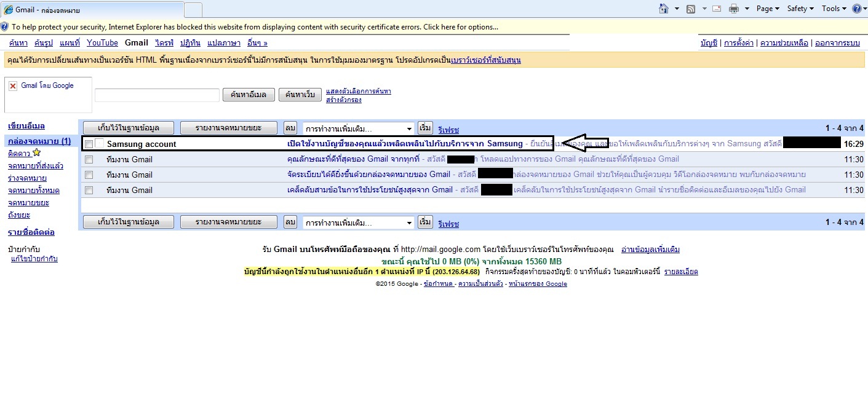868x410 pixels.
Task: Tick the checkbox for the Samsung account email
Action: click(89, 144)
